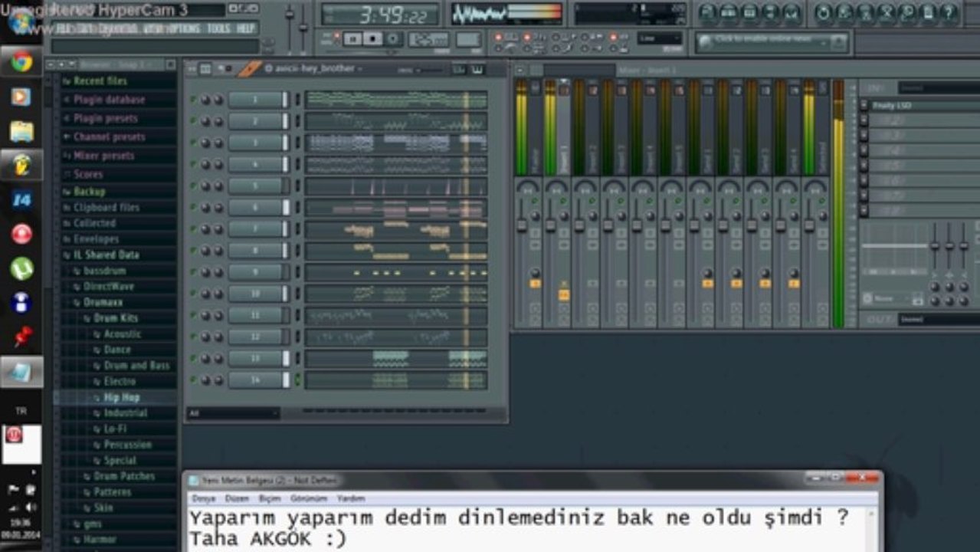Screen dimensions: 980x552
Task: Open Dosya menu in Notepad
Action: coord(204,498)
